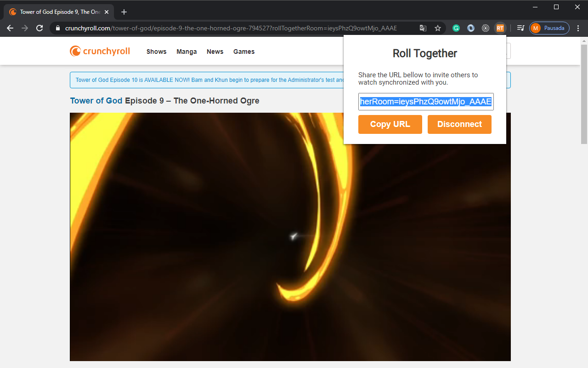Open the concentric circles extension icon

tap(486, 28)
